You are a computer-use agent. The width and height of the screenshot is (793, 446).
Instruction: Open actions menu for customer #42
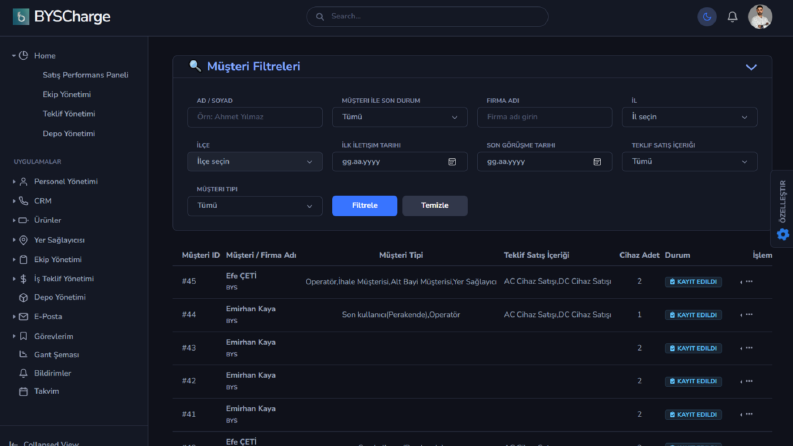pyautogui.click(x=747, y=381)
